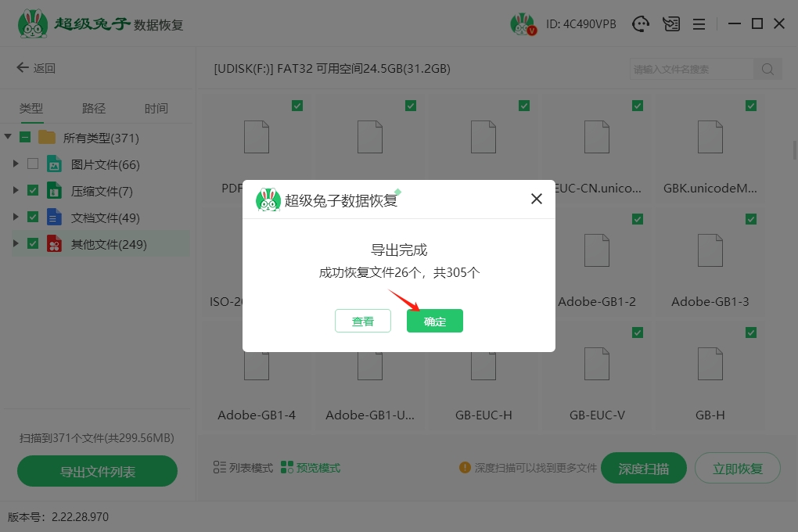The height and width of the screenshot is (532, 798).
Task: Open the hamburger menu in title bar
Action: (699, 24)
